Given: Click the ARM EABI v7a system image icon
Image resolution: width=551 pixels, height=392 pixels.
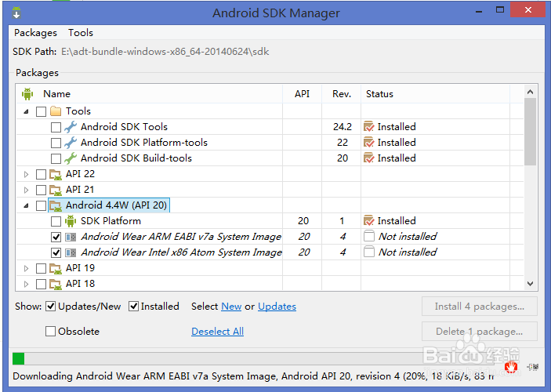Looking at the screenshot, I should coord(71,237).
